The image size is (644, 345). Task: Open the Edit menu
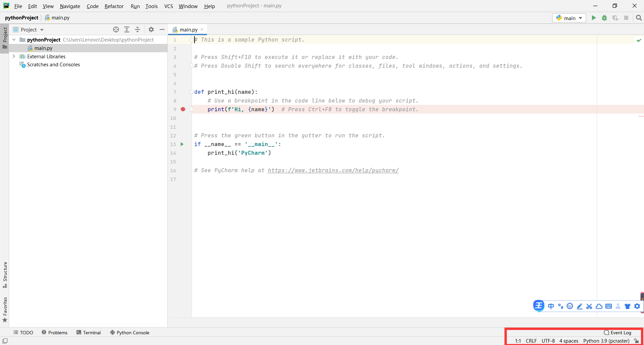(33, 6)
